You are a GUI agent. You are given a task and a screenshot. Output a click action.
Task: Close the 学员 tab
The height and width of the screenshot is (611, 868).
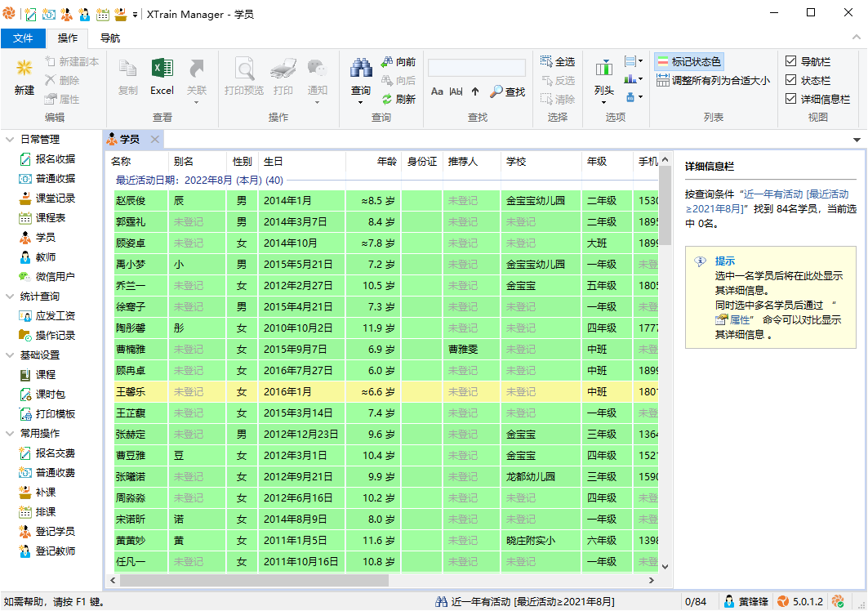(155, 139)
